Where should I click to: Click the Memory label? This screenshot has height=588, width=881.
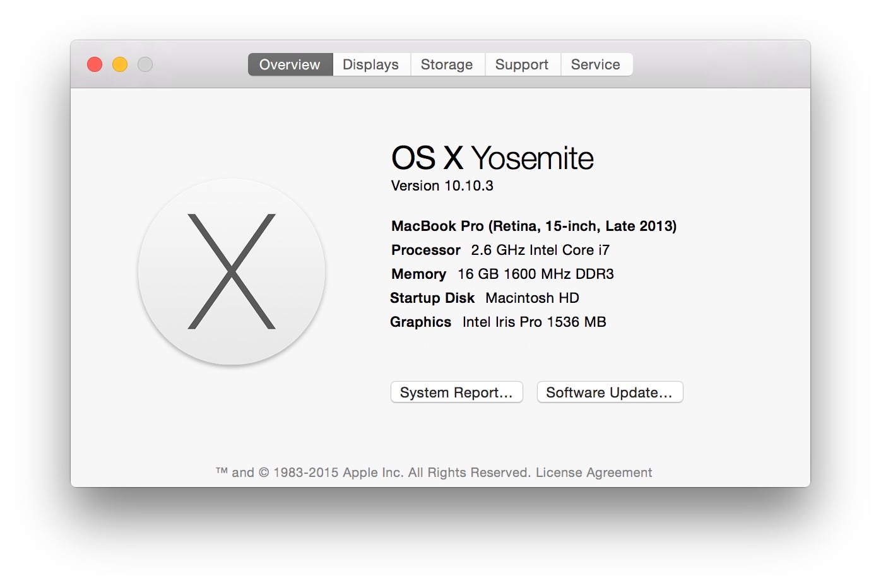[x=418, y=274]
